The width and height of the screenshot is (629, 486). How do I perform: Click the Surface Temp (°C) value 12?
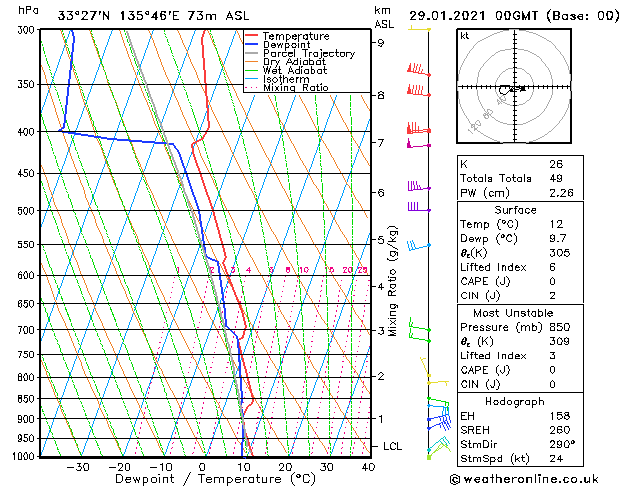556,224
